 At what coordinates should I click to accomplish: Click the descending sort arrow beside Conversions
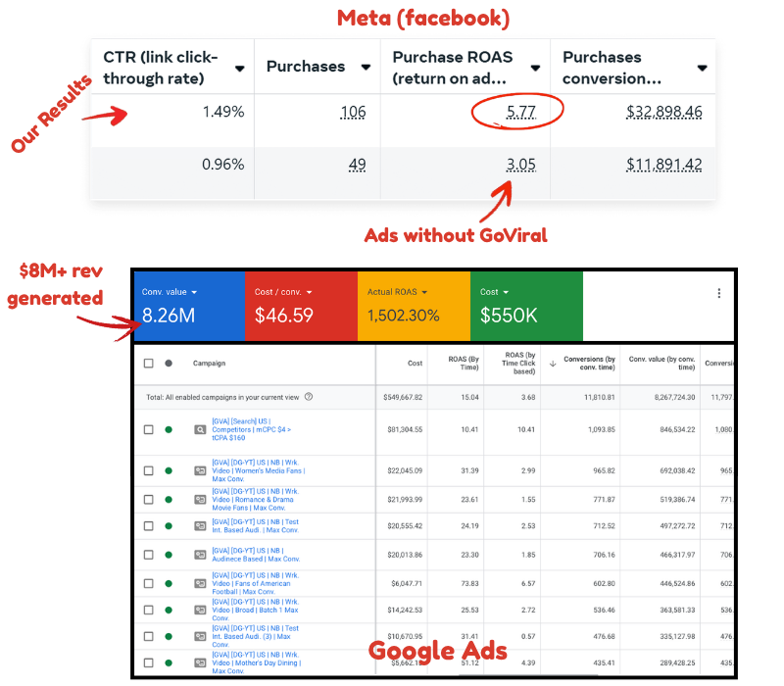(x=553, y=364)
